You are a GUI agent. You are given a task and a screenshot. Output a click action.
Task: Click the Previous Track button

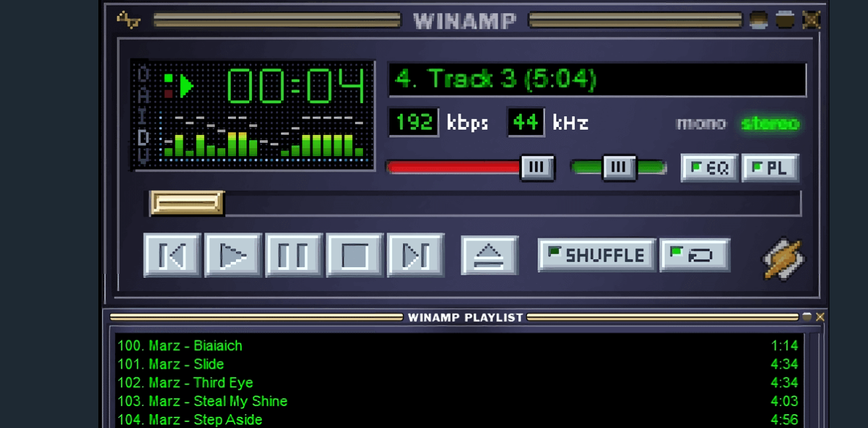(x=172, y=255)
